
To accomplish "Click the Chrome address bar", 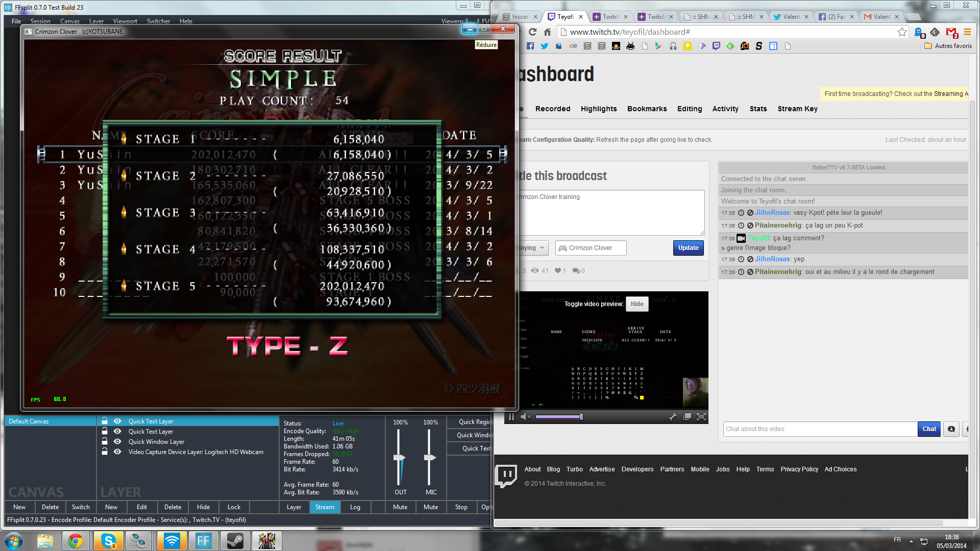I will pyautogui.click(x=730, y=32).
